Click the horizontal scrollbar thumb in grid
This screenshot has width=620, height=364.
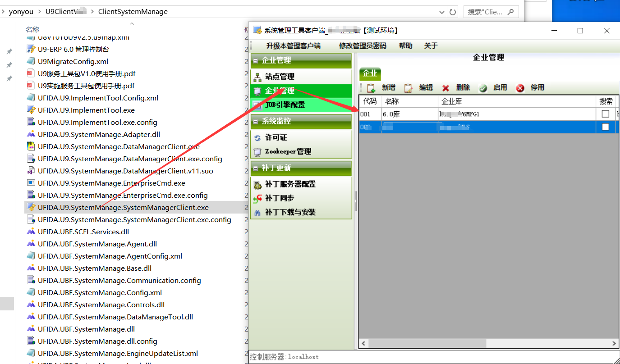click(427, 343)
